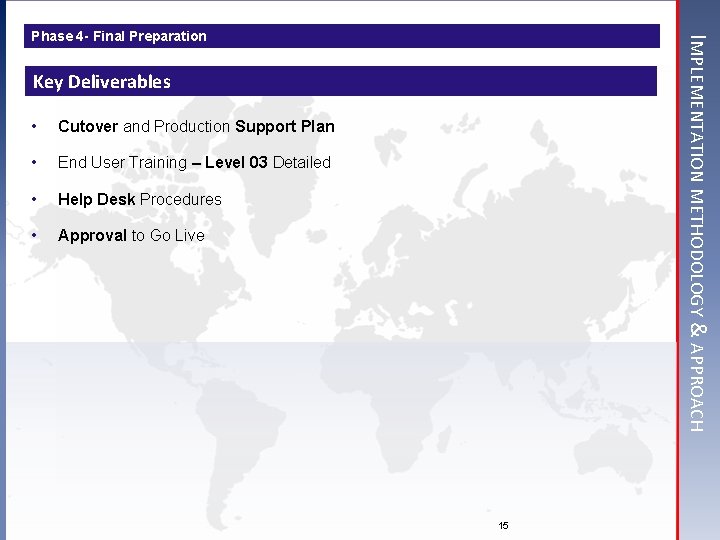This screenshot has width=720, height=540.
Task: Select the 'Key Deliverables' title banner
Action: 341,81
